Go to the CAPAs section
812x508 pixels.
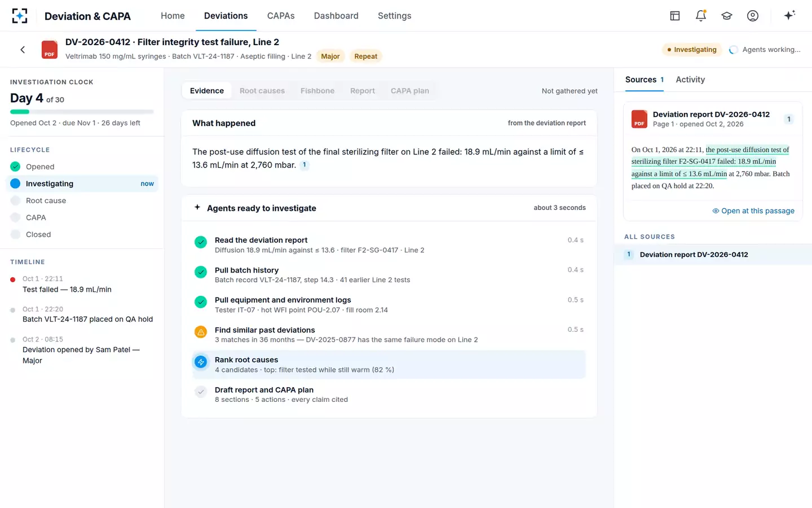281,16
